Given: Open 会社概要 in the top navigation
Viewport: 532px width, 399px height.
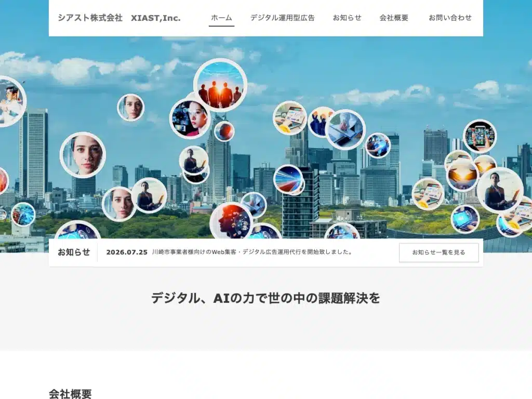Looking at the screenshot, I should (x=394, y=18).
